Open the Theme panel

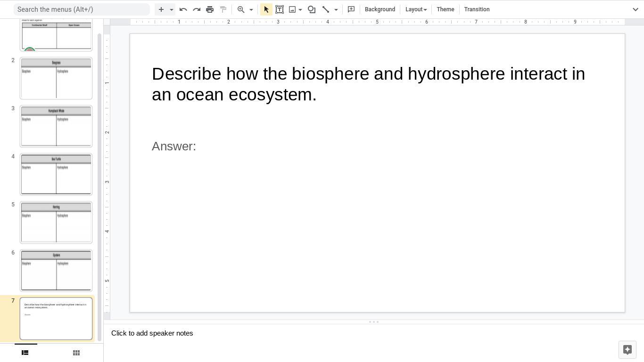click(445, 9)
